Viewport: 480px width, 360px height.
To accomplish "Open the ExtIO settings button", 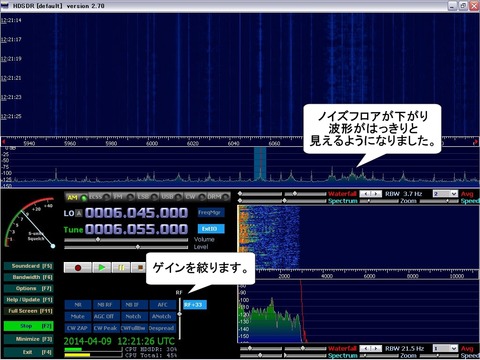I will tap(210, 229).
